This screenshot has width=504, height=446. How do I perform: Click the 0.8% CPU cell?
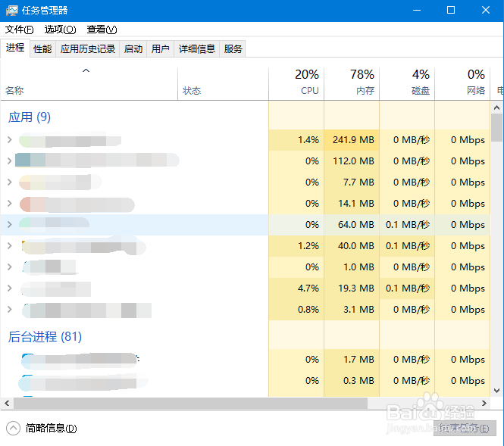click(x=296, y=310)
